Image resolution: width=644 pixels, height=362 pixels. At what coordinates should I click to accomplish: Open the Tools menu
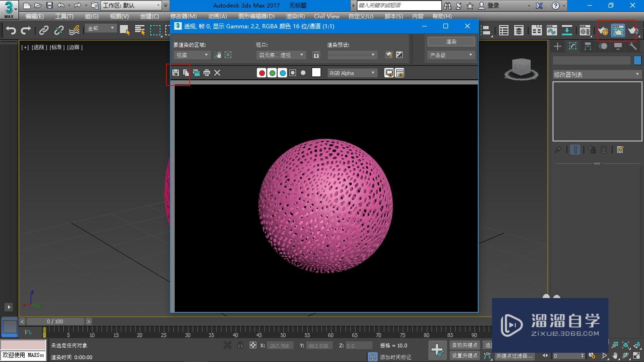[x=64, y=16]
